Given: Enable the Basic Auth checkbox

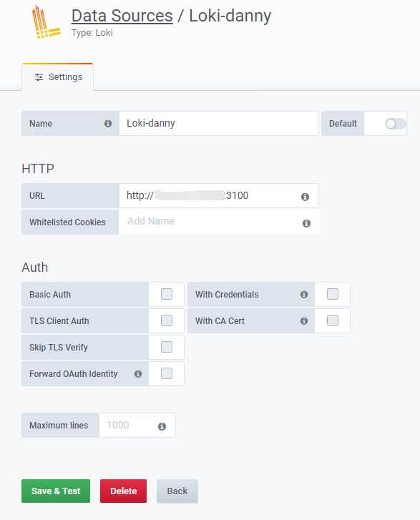Looking at the screenshot, I should 167,294.
